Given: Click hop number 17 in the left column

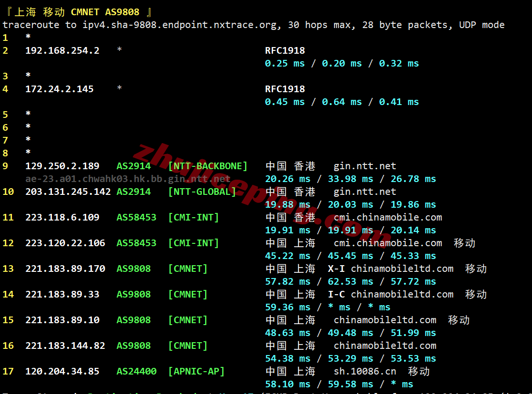Looking at the screenshot, I should coord(8,371).
